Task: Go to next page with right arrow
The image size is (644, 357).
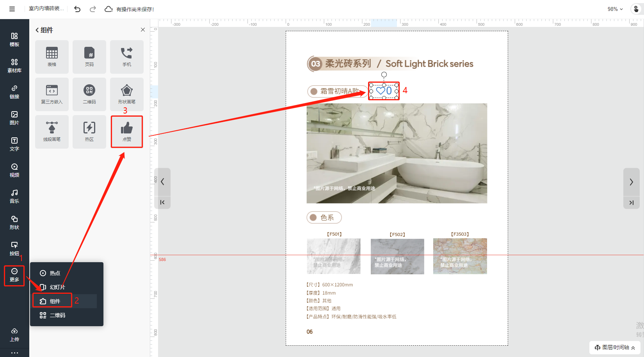Action: (631, 182)
